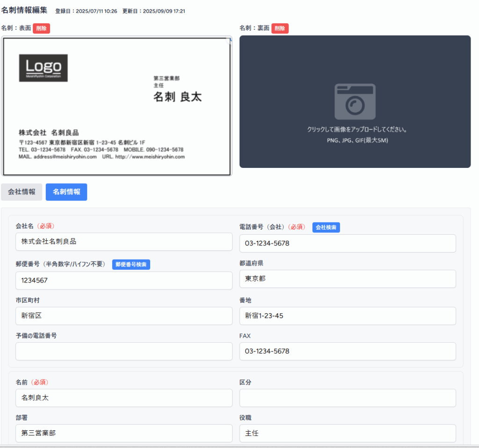The height and width of the screenshot is (448, 479).
Task: Click the 電話番号（会社） input field
Action: click(x=348, y=244)
